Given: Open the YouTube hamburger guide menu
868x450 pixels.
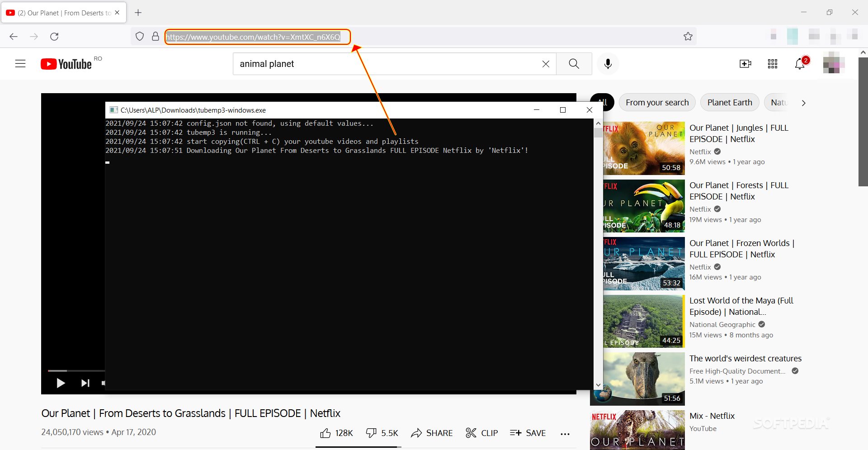Looking at the screenshot, I should [x=20, y=64].
